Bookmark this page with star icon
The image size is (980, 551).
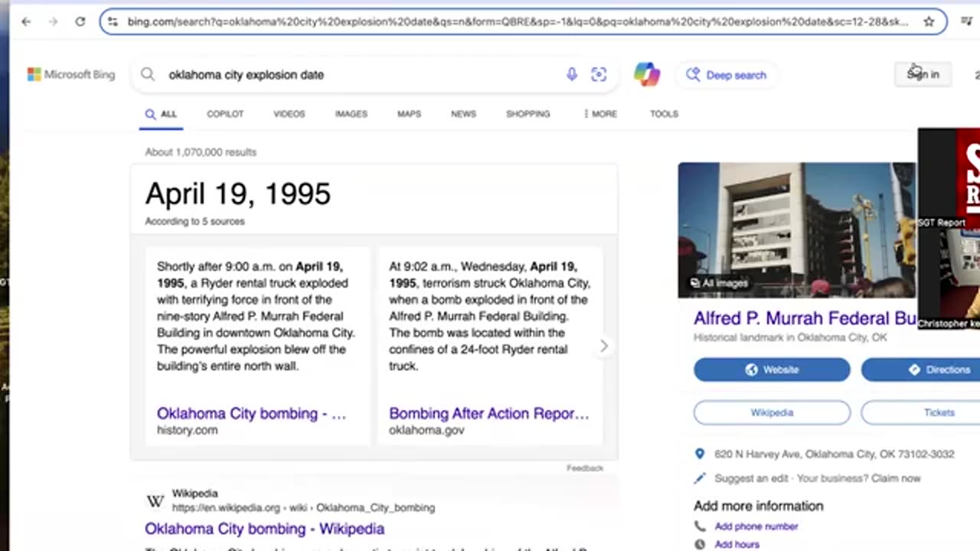click(929, 21)
